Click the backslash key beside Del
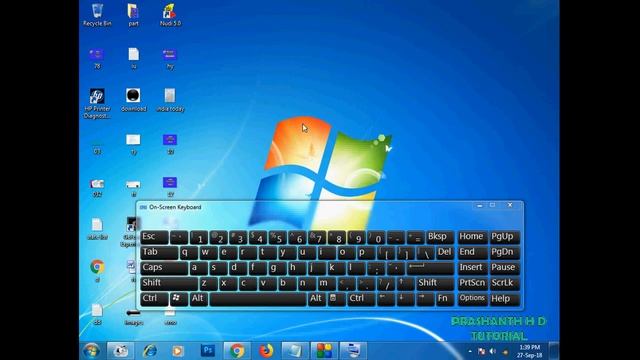This screenshot has height=360, width=640. [425, 252]
